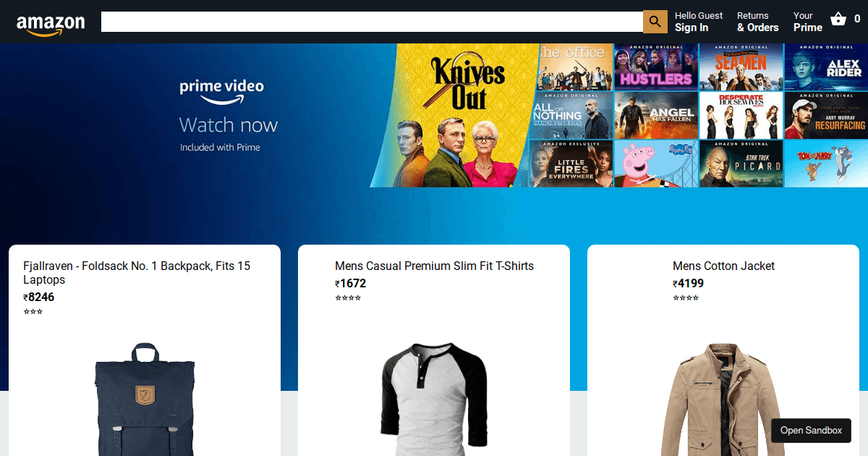Click the Amazon logo
Image resolution: width=868 pixels, height=456 pixels.
click(51, 24)
